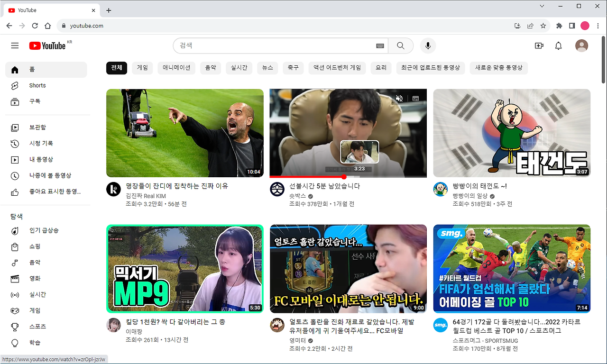Click the magnifier search button
The image size is (607, 364).
coord(401,45)
